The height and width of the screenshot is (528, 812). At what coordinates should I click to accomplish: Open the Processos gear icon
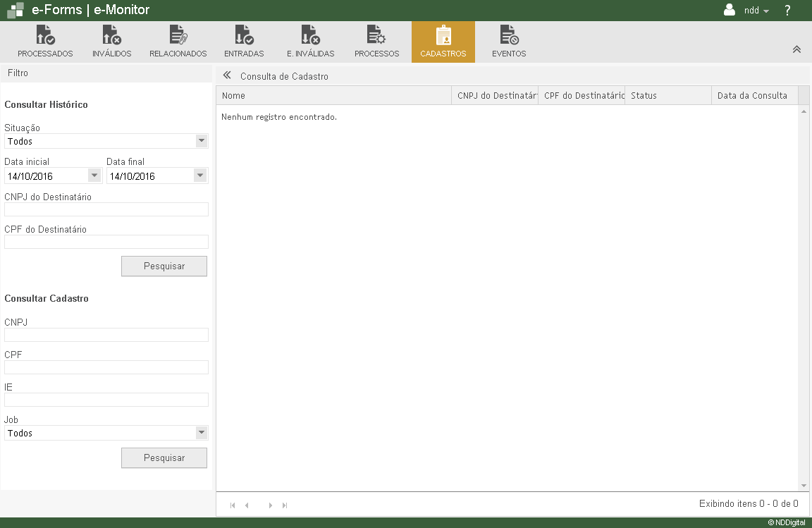(x=376, y=35)
